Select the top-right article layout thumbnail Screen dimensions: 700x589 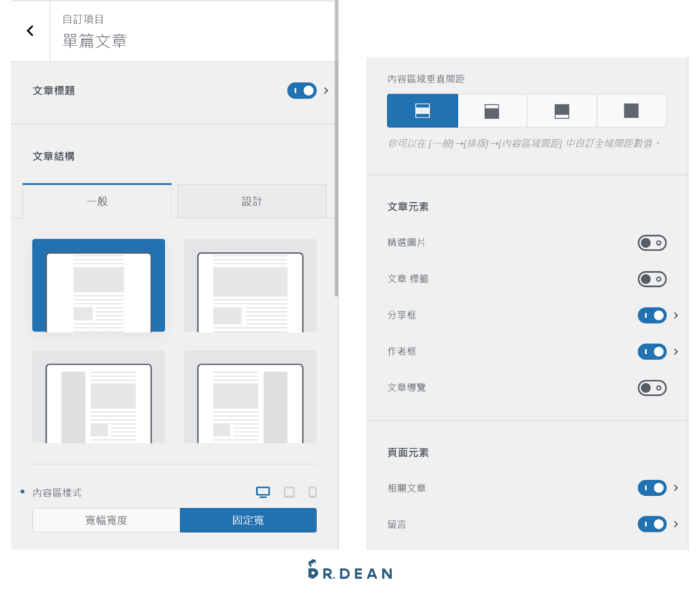[250, 285]
